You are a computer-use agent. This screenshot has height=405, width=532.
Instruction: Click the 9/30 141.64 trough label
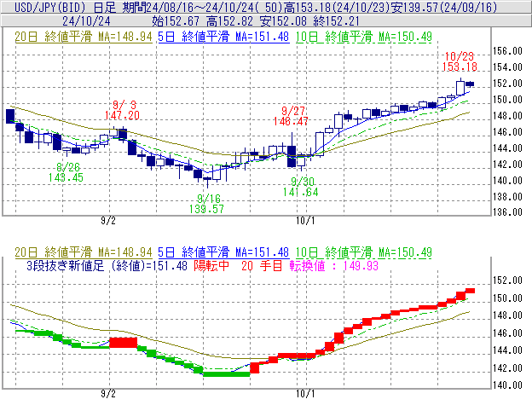click(x=301, y=187)
